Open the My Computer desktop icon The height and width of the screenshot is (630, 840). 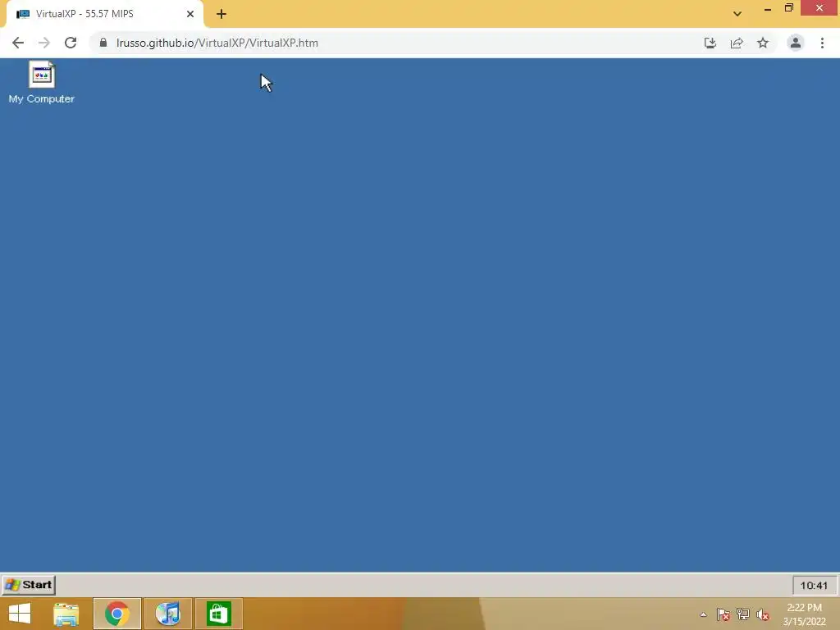point(42,83)
